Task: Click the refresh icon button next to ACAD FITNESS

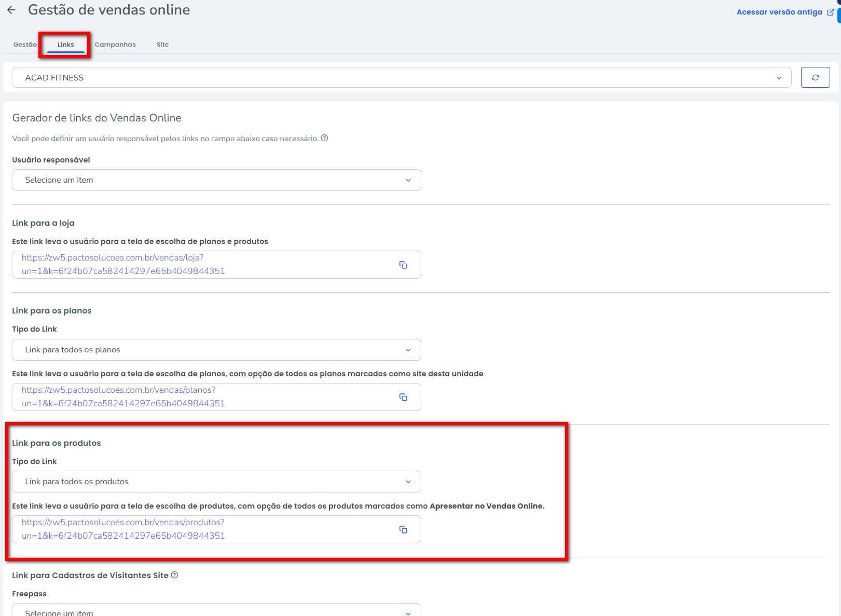Action: (815, 77)
